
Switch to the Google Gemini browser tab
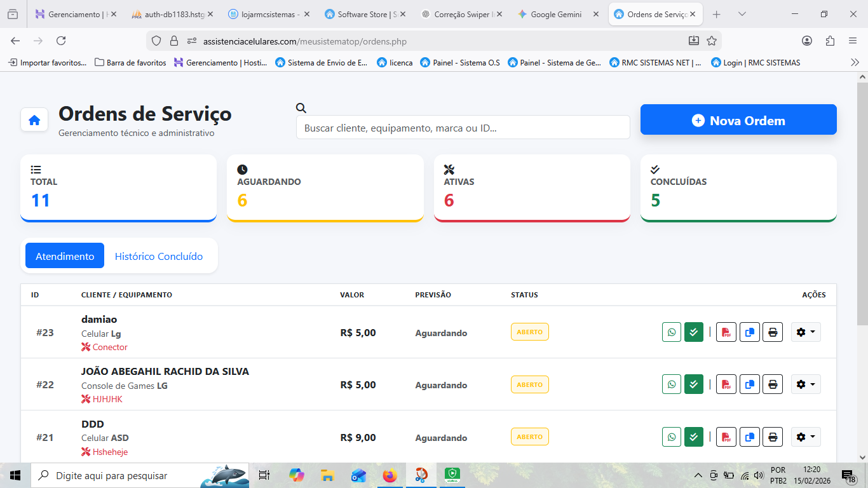[x=555, y=14]
